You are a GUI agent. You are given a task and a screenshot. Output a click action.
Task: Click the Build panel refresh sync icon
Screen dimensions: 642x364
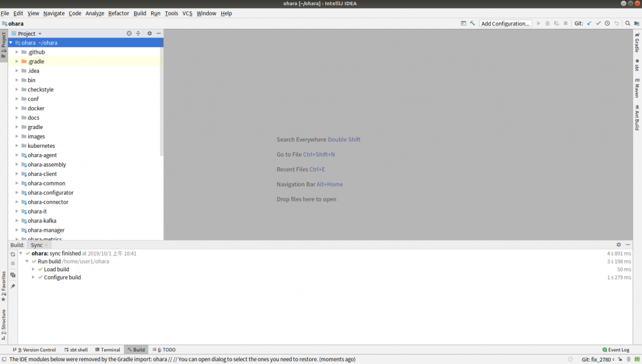pyautogui.click(x=13, y=254)
